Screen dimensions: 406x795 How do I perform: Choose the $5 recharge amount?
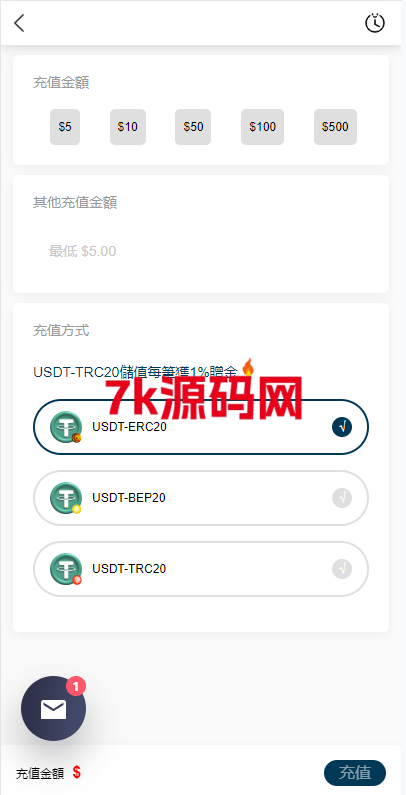65,127
